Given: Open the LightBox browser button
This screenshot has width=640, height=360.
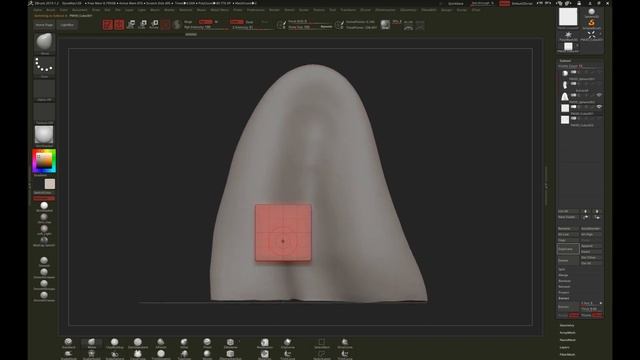Looking at the screenshot, I should [67, 25].
